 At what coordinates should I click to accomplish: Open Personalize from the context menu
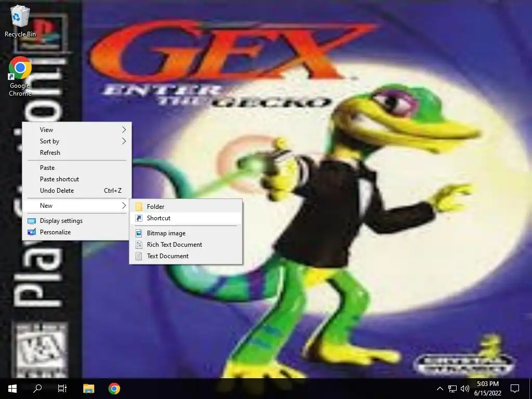tap(77, 232)
